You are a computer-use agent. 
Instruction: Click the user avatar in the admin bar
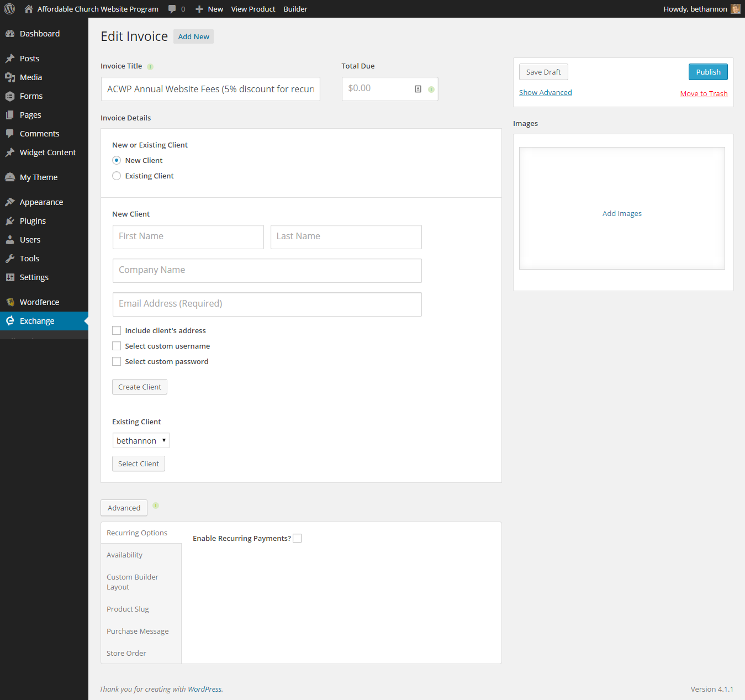(736, 9)
